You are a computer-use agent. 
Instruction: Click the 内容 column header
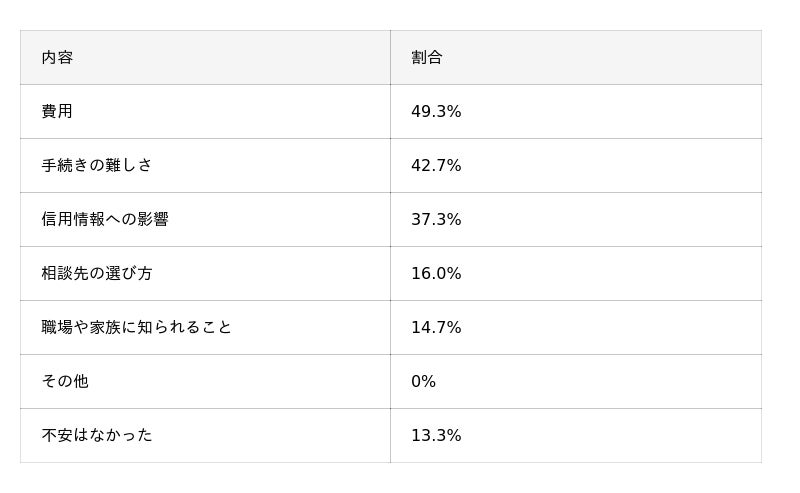(57, 58)
